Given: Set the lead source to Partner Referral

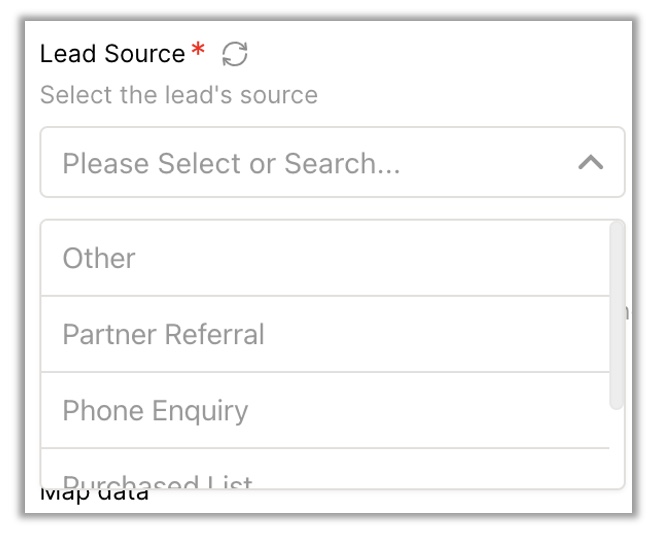Looking at the screenshot, I should pos(163,334).
